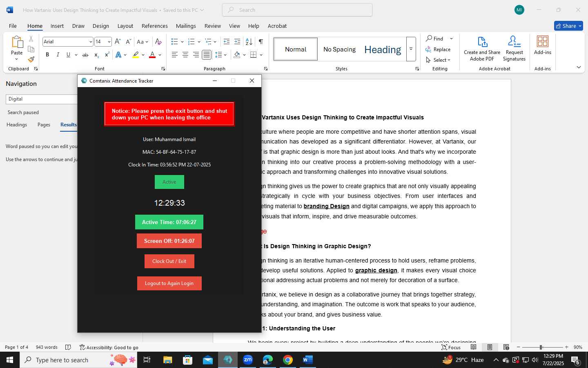Open the References tab
The height and width of the screenshot is (368, 588).
155,26
